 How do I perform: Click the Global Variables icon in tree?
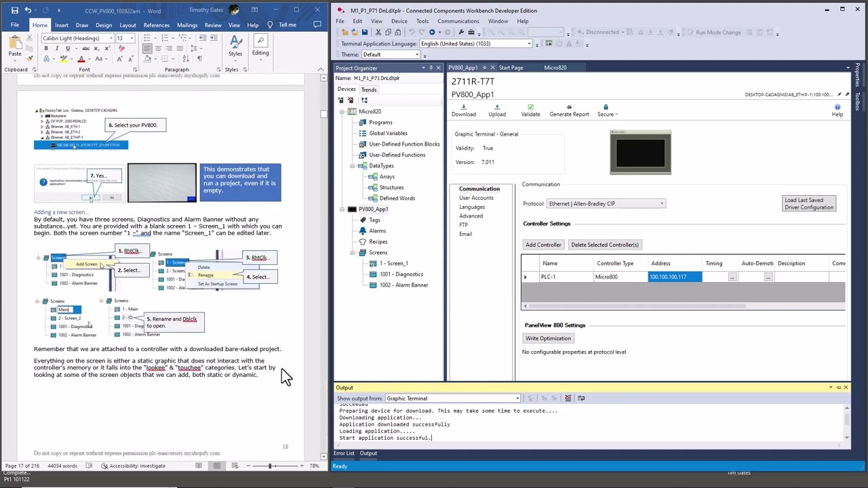pyautogui.click(x=363, y=133)
